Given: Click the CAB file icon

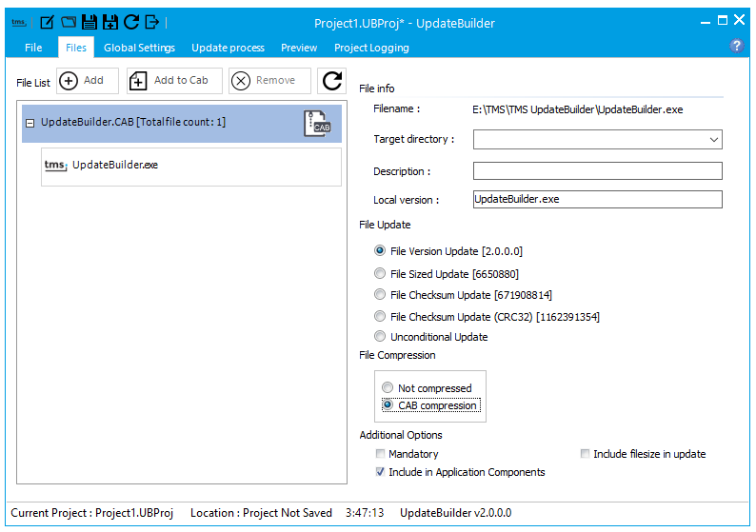Looking at the screenshot, I should 317,124.
